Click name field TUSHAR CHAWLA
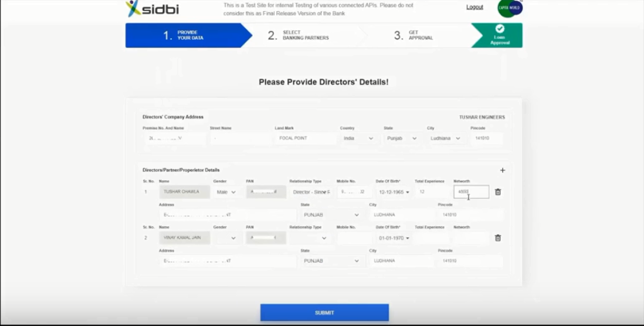This screenshot has height=326, width=644. 184,192
